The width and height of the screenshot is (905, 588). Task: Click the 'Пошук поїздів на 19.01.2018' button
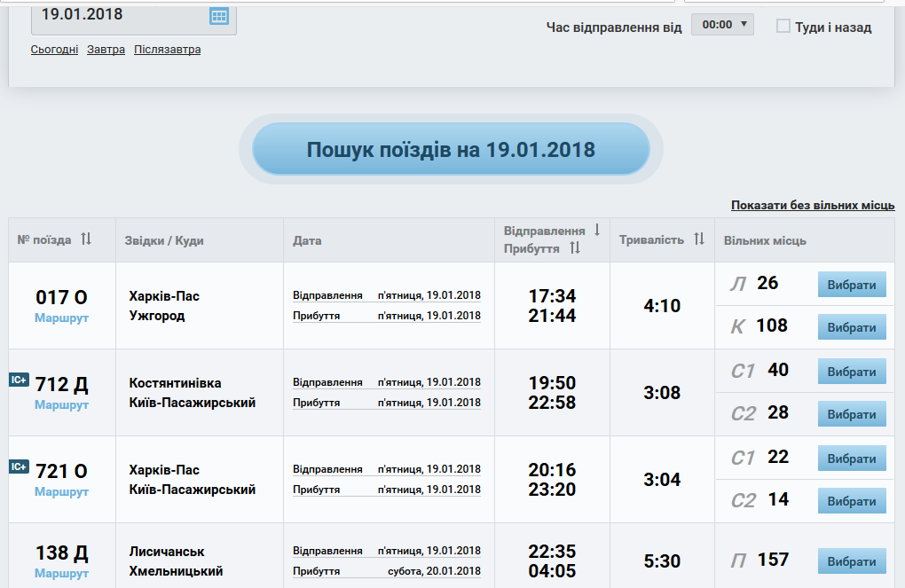point(451,149)
